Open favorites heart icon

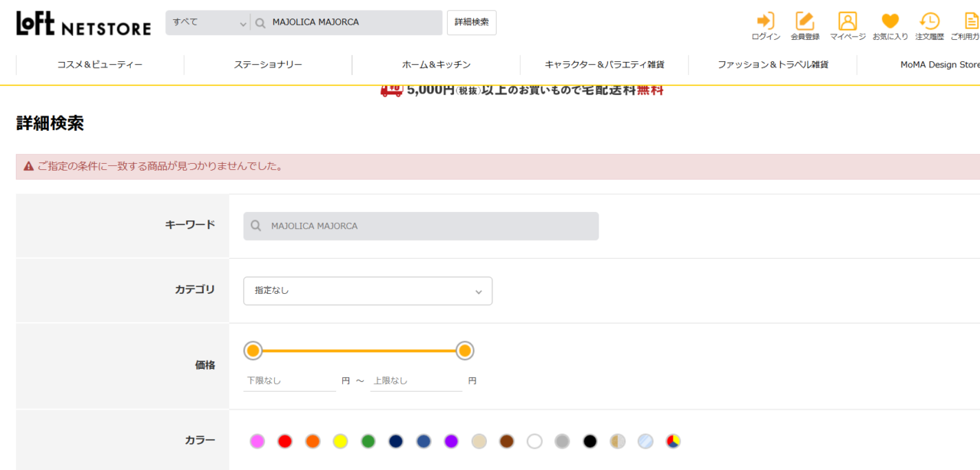(x=890, y=21)
